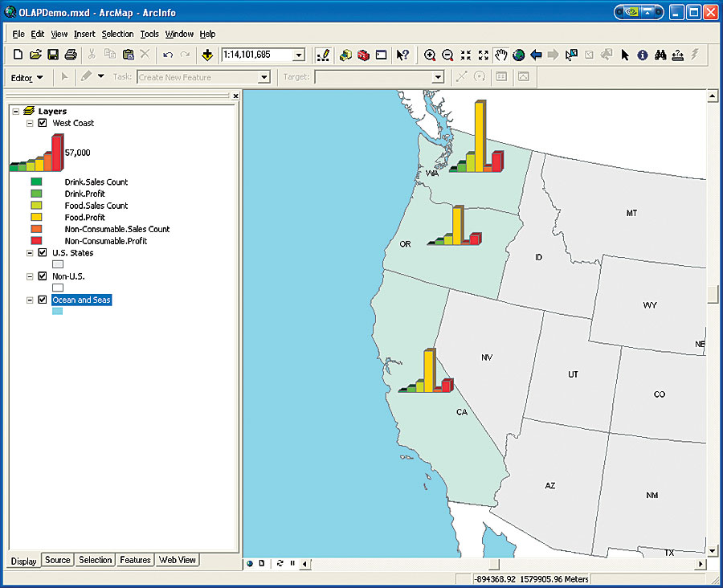The height and width of the screenshot is (588, 723).
Task: Open the Insert menu
Action: pyautogui.click(x=84, y=34)
